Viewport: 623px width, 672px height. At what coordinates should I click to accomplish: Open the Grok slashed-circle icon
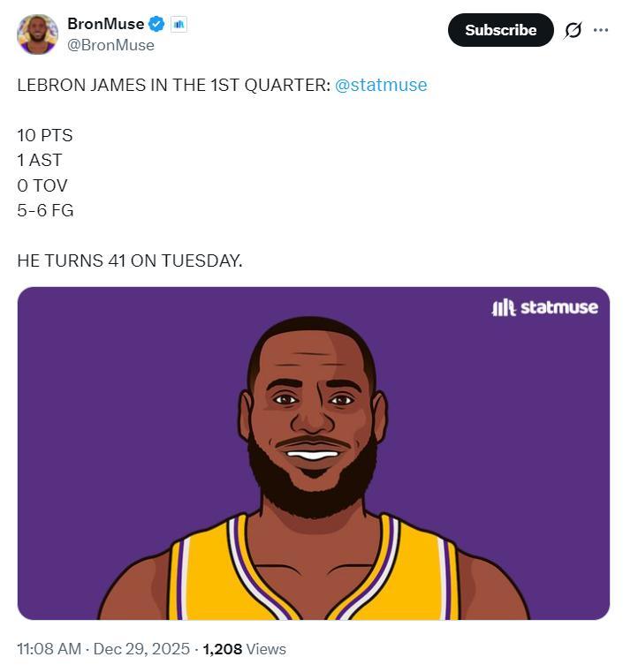[573, 30]
